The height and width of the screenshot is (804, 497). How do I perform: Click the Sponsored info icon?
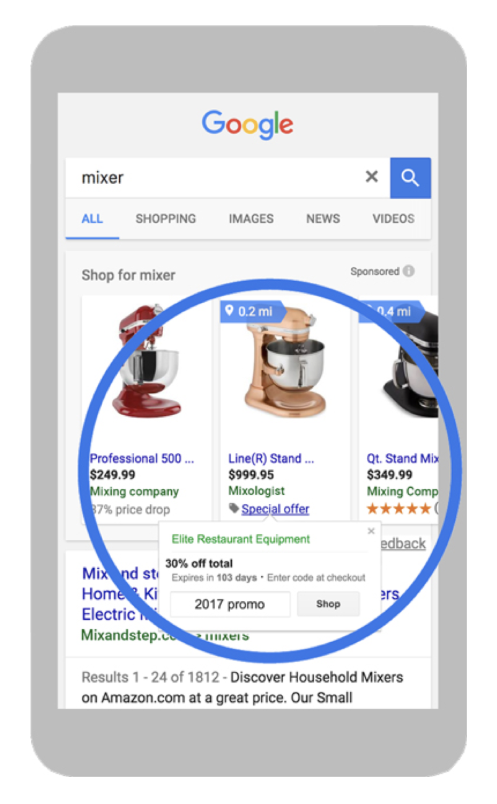click(x=409, y=271)
